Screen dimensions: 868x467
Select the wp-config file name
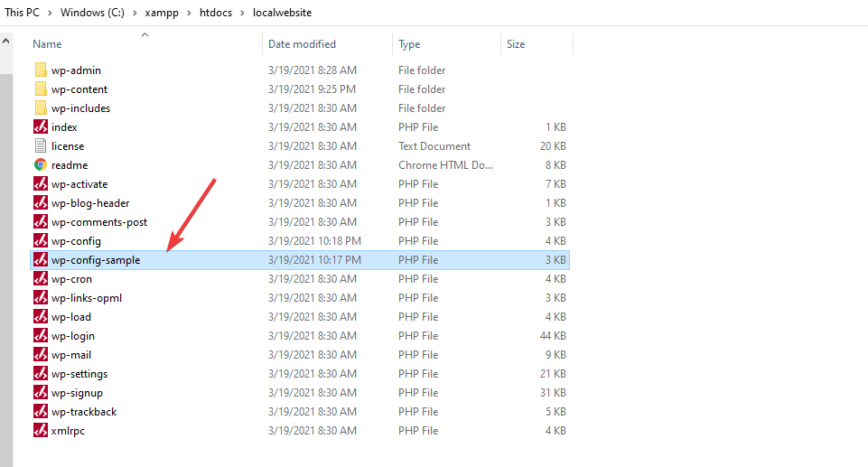click(76, 240)
